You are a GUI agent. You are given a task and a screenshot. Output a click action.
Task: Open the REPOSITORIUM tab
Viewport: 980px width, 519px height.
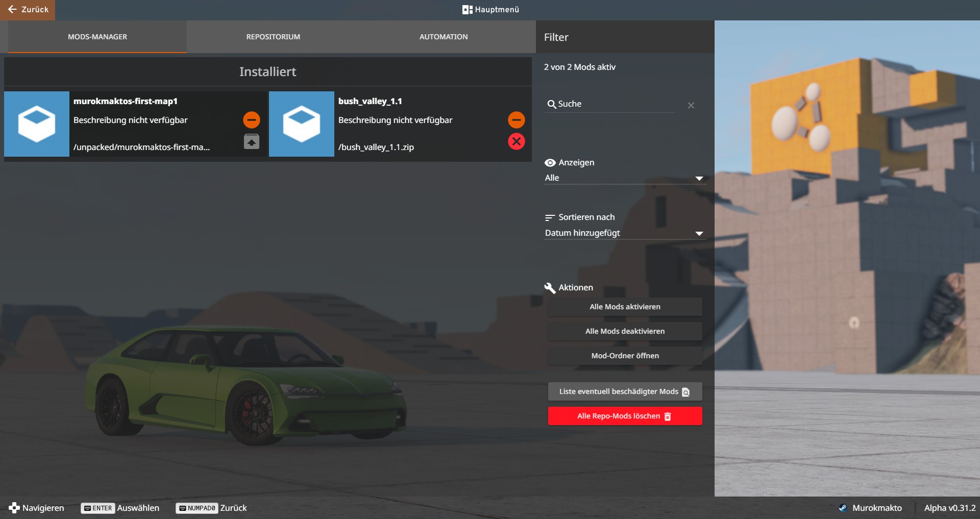coord(273,37)
